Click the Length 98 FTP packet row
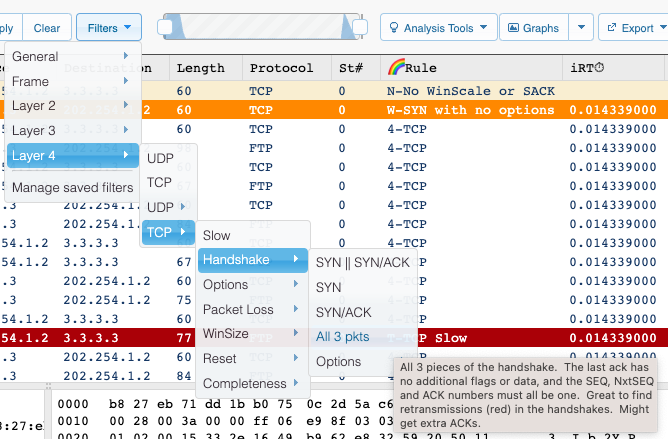 (x=334, y=148)
